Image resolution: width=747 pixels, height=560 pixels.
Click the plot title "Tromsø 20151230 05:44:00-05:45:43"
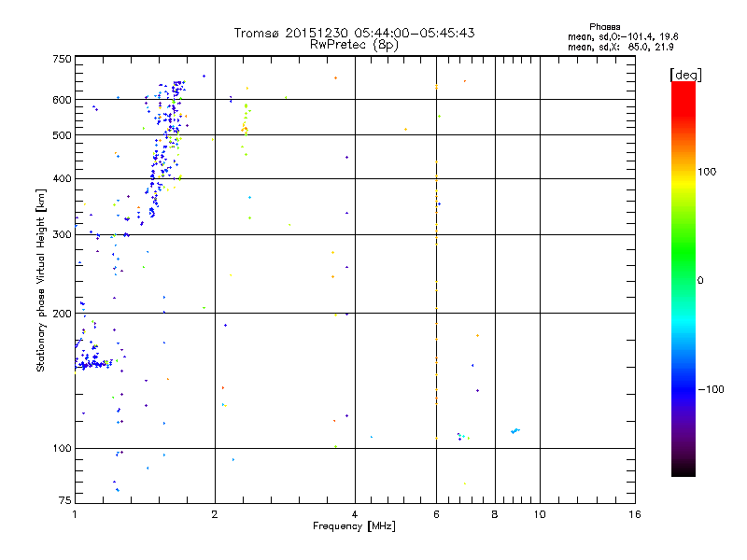tap(354, 33)
